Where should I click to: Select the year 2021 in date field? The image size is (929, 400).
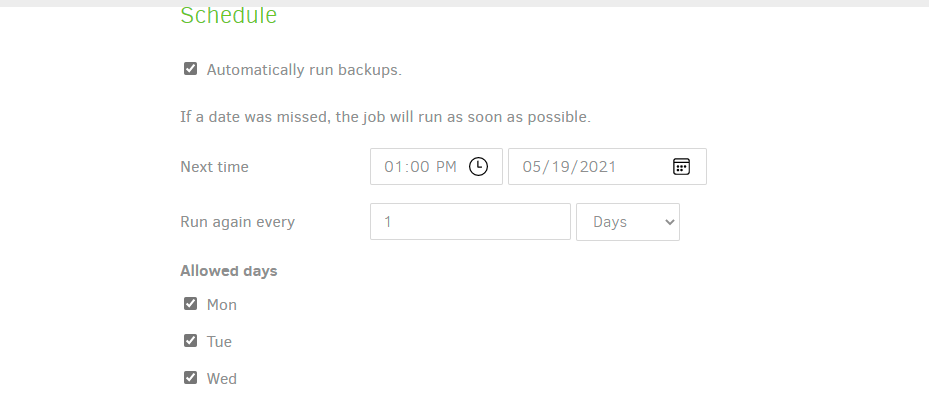pyautogui.click(x=597, y=167)
